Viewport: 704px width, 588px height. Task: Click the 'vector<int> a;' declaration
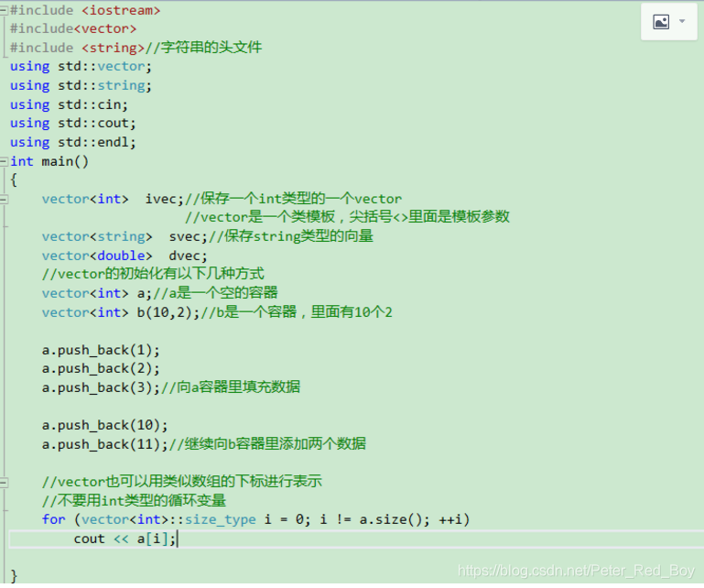[x=96, y=293]
